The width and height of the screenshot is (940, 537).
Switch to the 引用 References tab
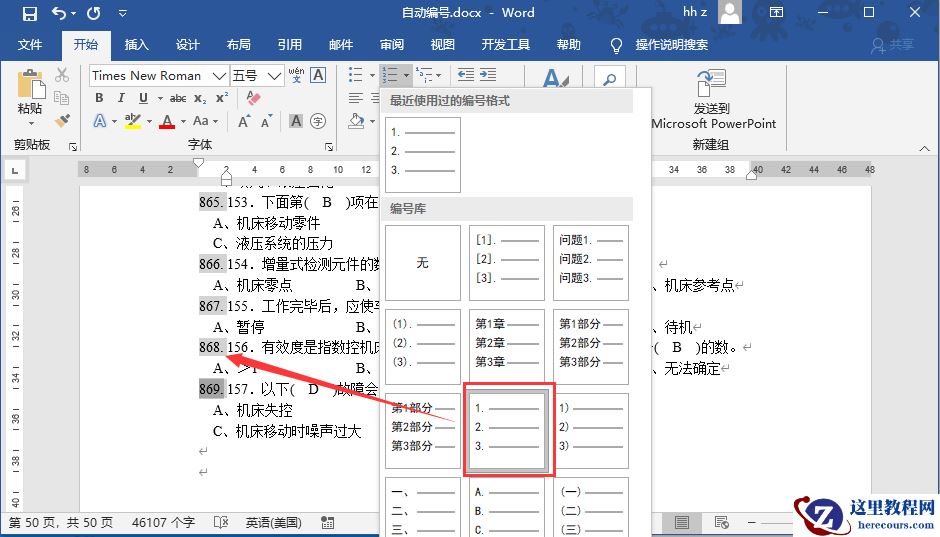pos(290,44)
